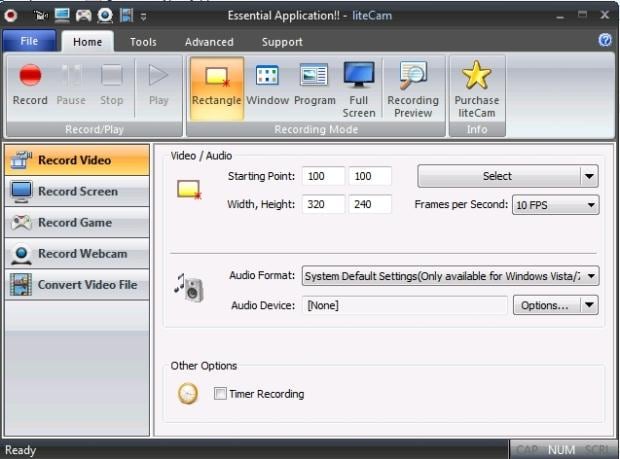620x459 pixels.
Task: Click the Starting Point X field
Action: pyautogui.click(x=323, y=176)
